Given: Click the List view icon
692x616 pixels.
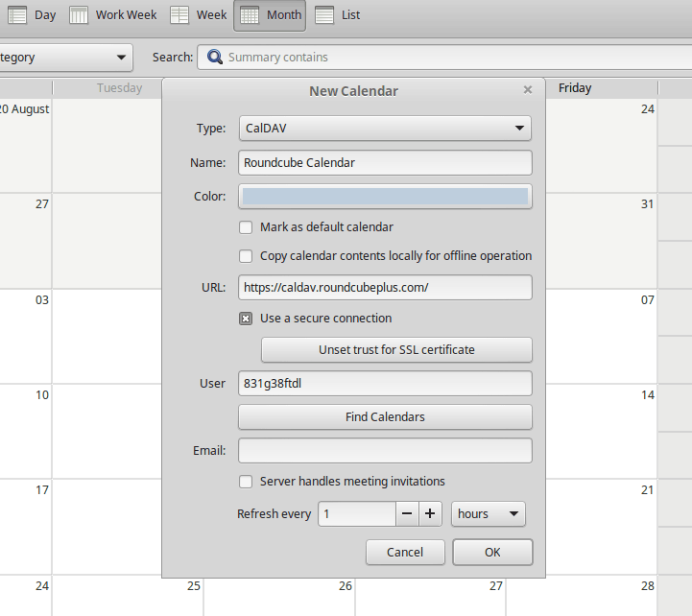Looking at the screenshot, I should point(324,15).
